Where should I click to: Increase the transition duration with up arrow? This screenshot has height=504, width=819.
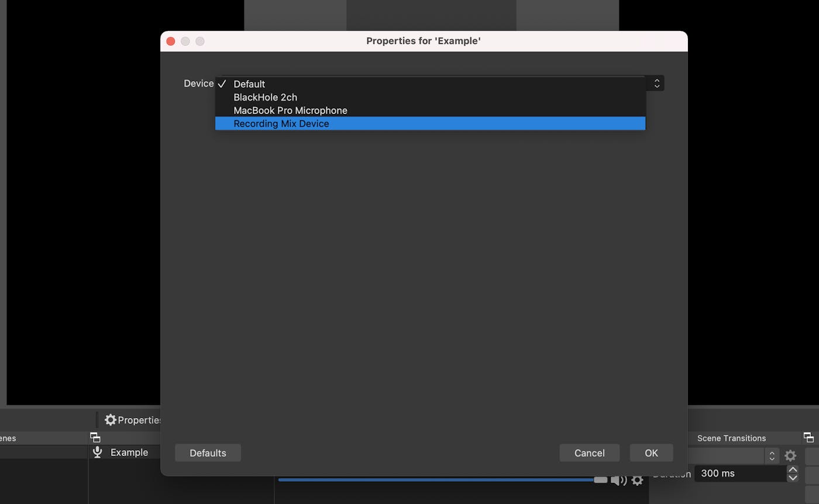coord(793,470)
